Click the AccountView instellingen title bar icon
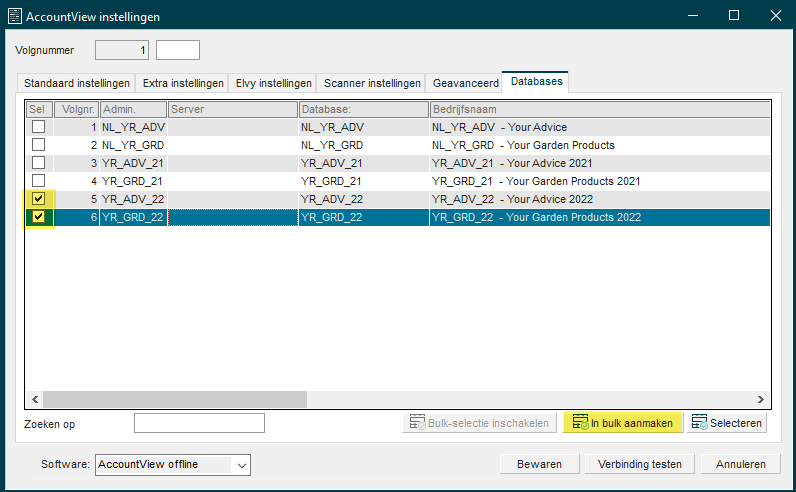 click(15, 16)
